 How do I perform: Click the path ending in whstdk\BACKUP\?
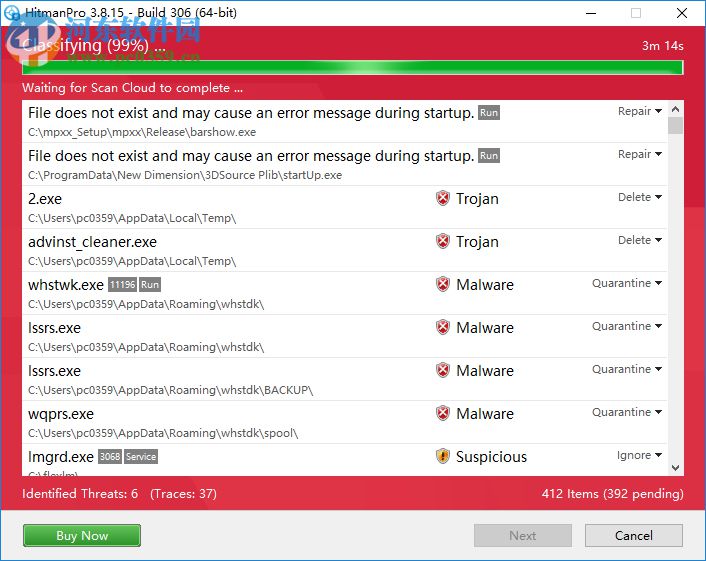coord(170,390)
